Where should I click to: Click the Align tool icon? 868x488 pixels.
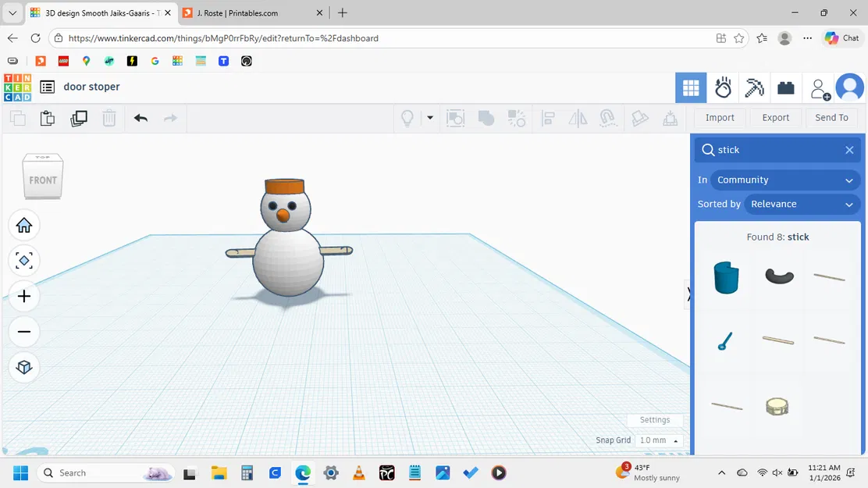pyautogui.click(x=548, y=118)
